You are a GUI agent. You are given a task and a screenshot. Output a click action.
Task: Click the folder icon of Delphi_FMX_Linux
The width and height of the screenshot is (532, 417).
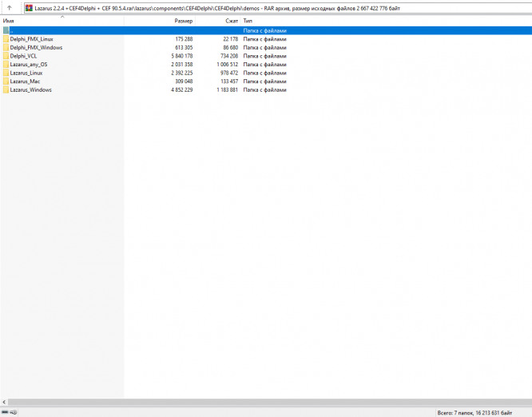6,39
